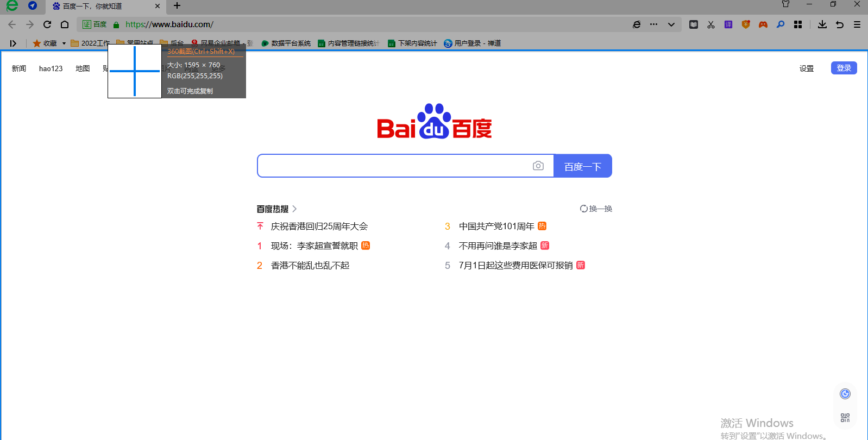The width and height of the screenshot is (868, 440).
Task: Click the floating blue assistant icon
Action: pyautogui.click(x=845, y=394)
